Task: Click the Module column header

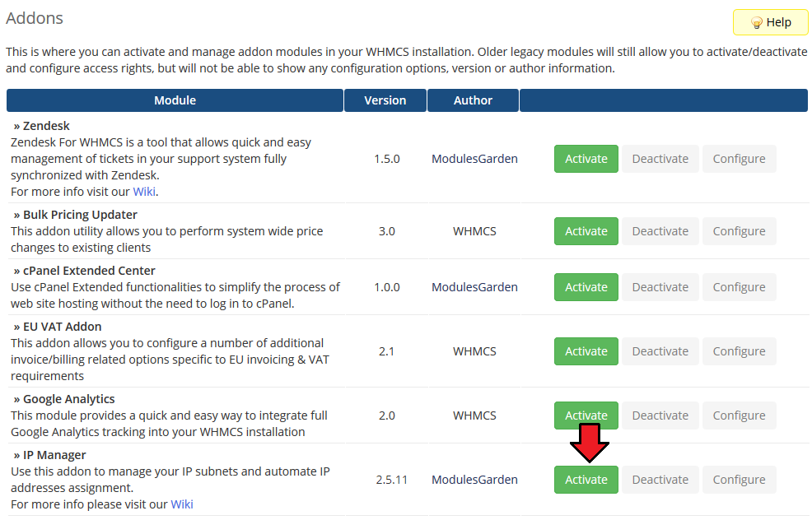Action: (175, 100)
